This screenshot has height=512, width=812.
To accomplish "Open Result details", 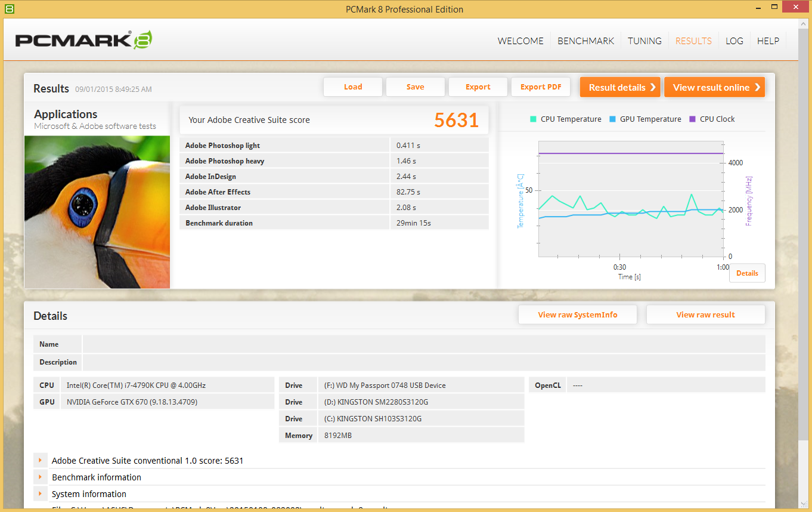I will [x=620, y=87].
